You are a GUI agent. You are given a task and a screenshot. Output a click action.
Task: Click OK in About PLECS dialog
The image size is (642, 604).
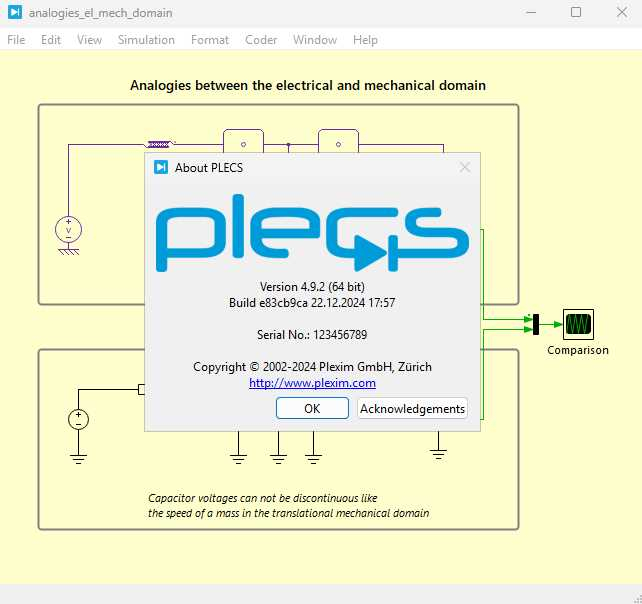312,408
